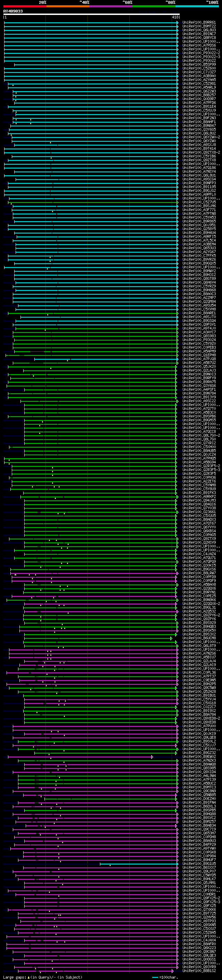This screenshot has height=980, width=222.
Task: Click the UniRef100_A9SXJ8 label
Action: (199, 145)
